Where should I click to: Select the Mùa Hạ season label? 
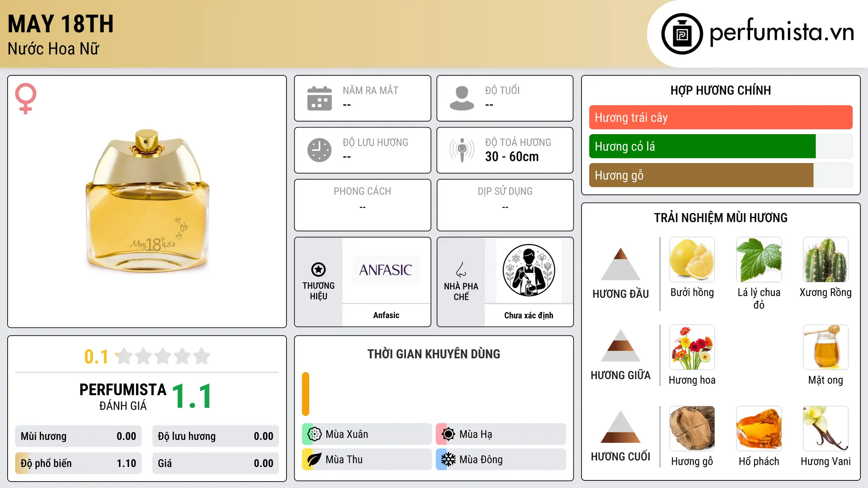click(476, 434)
